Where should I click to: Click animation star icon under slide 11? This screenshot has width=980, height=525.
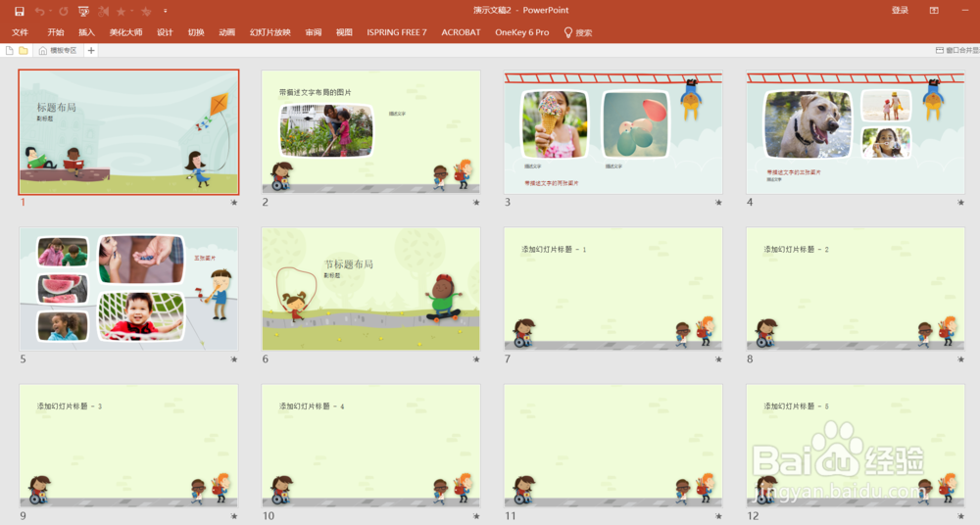(718, 516)
